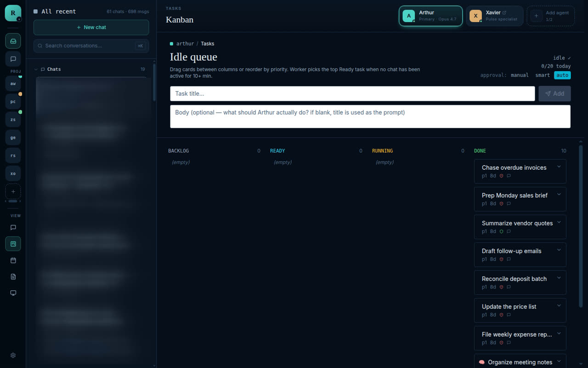Image resolution: width=588 pixels, height=368 pixels.
Task: Expand the Update the price list card
Action: pyautogui.click(x=559, y=305)
